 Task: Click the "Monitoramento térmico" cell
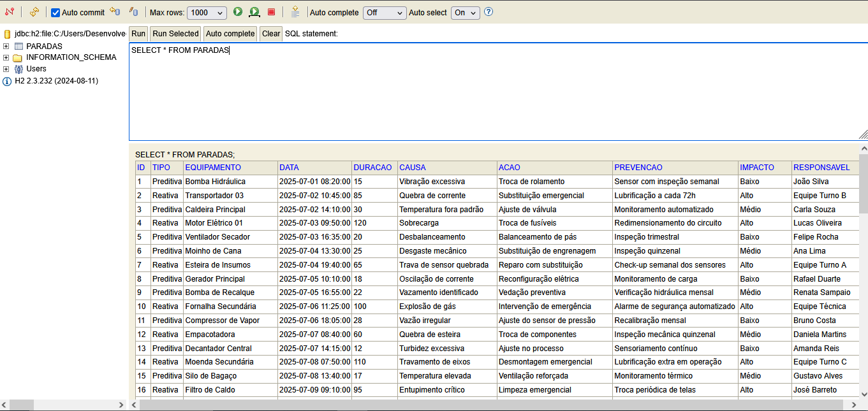[675, 376]
